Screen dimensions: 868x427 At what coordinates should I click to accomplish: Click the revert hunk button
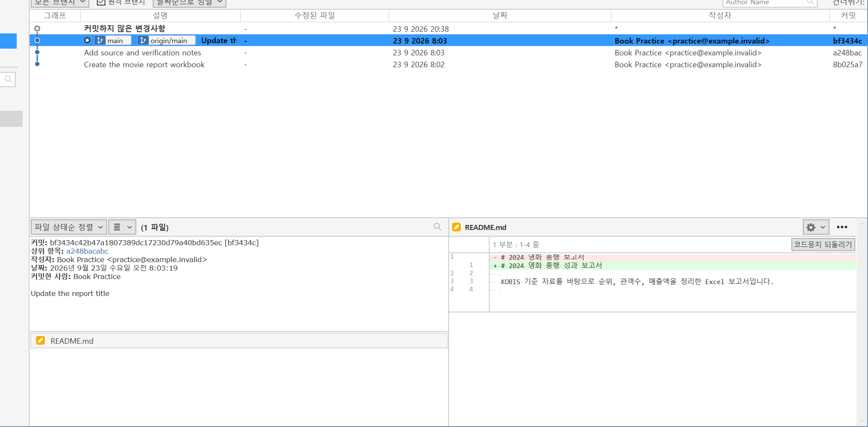tap(823, 245)
